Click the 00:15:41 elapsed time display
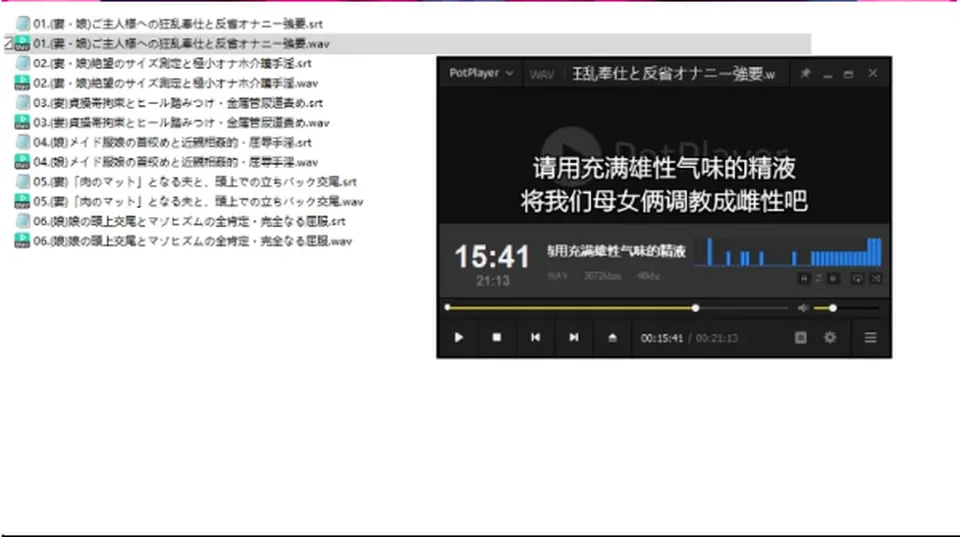The image size is (960, 537). (661, 338)
